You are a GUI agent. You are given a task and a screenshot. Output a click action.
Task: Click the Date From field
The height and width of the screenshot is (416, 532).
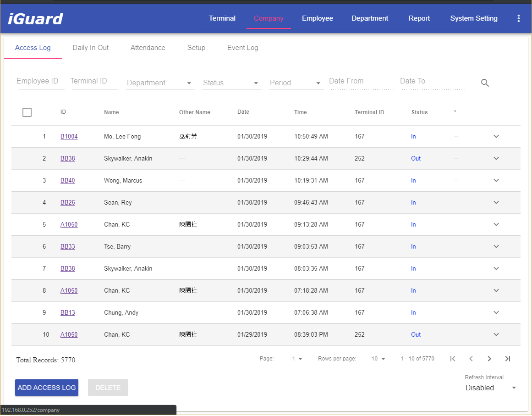(x=362, y=82)
